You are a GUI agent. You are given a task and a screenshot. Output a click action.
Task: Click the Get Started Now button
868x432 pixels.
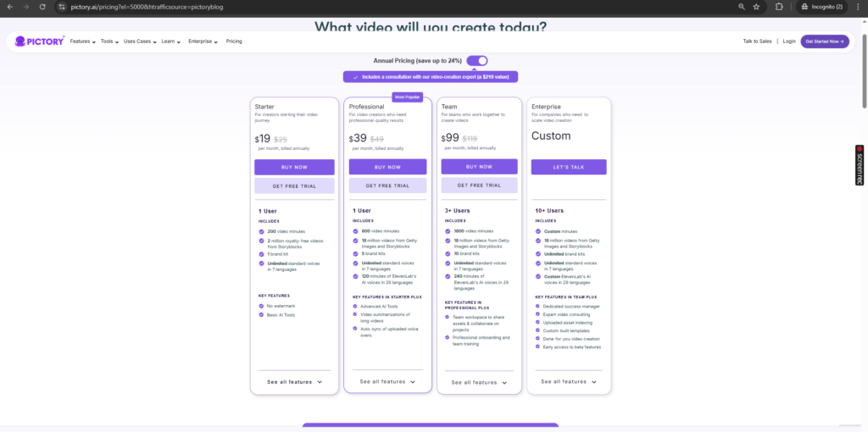coord(825,42)
